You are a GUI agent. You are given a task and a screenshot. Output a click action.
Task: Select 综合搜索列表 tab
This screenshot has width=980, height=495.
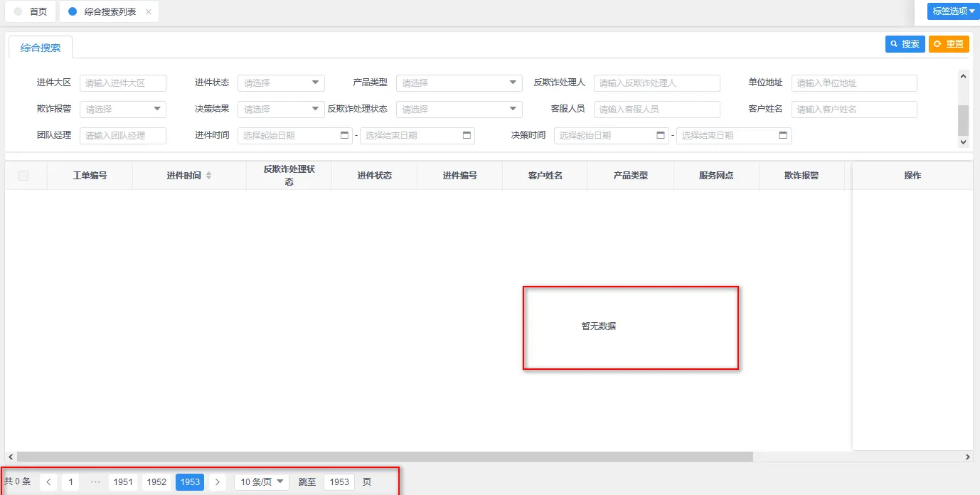[109, 12]
